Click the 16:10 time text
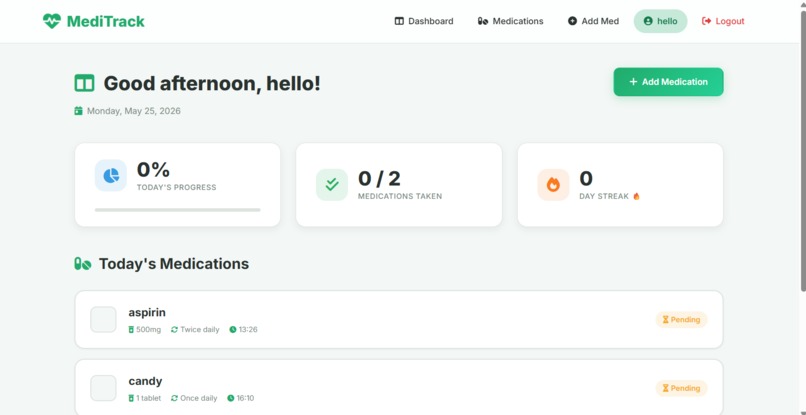The height and width of the screenshot is (415, 806). [246, 398]
